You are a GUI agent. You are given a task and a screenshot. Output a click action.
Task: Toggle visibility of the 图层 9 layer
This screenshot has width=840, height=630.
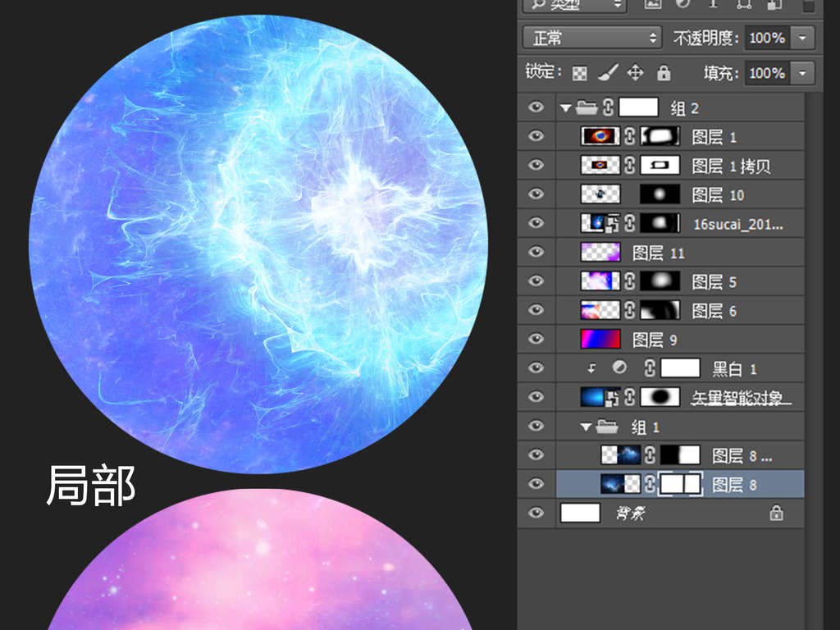pyautogui.click(x=536, y=339)
